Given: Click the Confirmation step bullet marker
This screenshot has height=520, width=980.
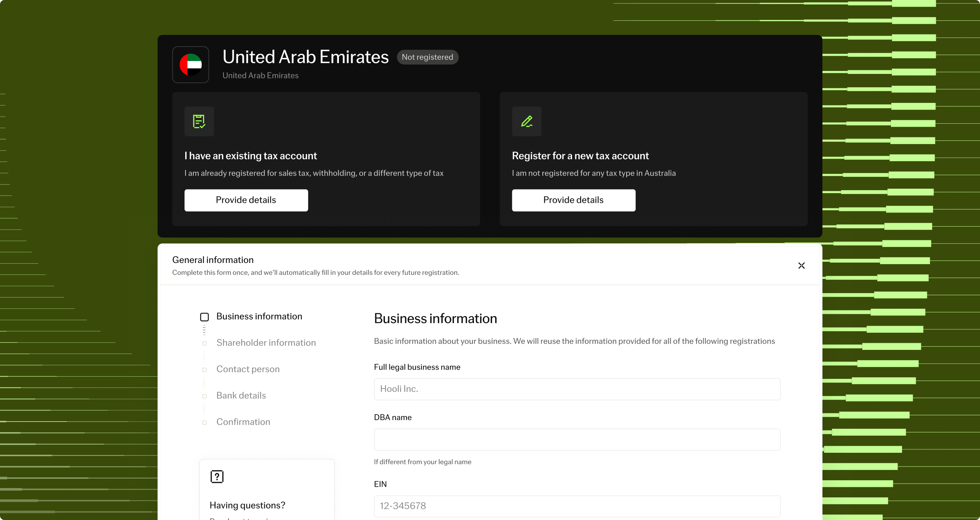Looking at the screenshot, I should click(204, 423).
